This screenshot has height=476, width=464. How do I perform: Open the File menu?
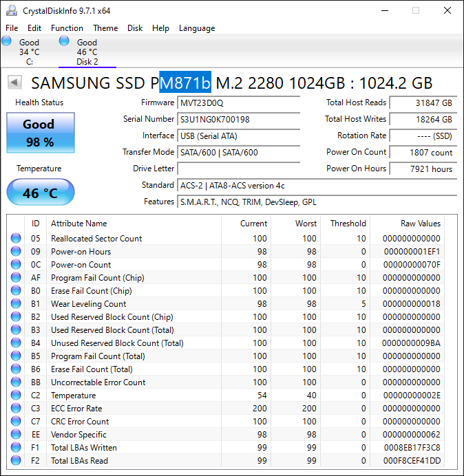pyautogui.click(x=12, y=28)
